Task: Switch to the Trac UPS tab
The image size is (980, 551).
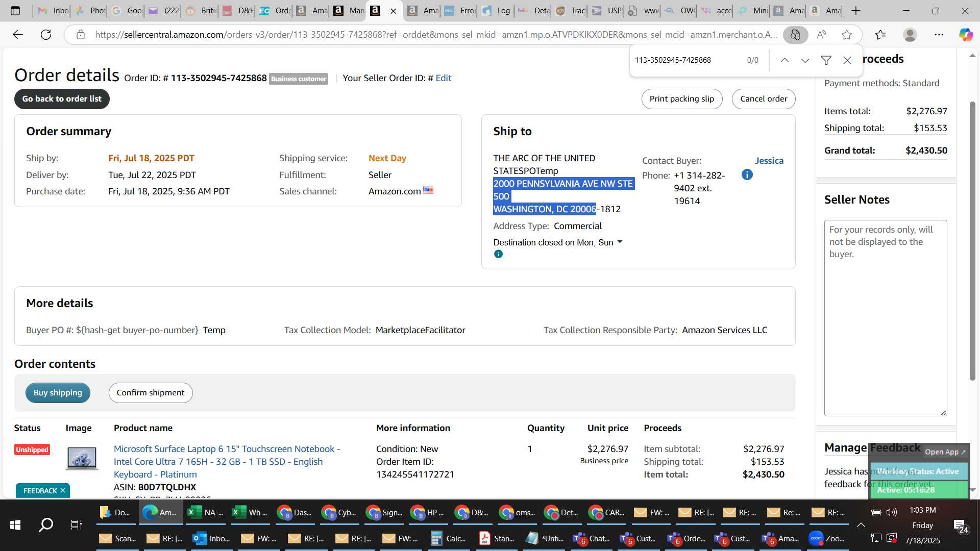Action: (570, 11)
